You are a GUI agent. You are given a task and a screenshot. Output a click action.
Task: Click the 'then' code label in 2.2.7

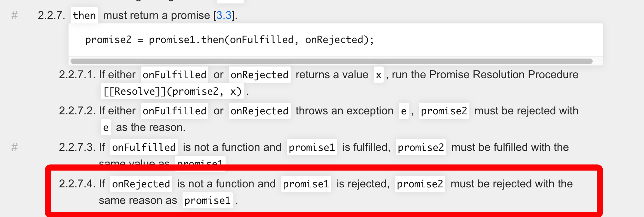pos(84,15)
